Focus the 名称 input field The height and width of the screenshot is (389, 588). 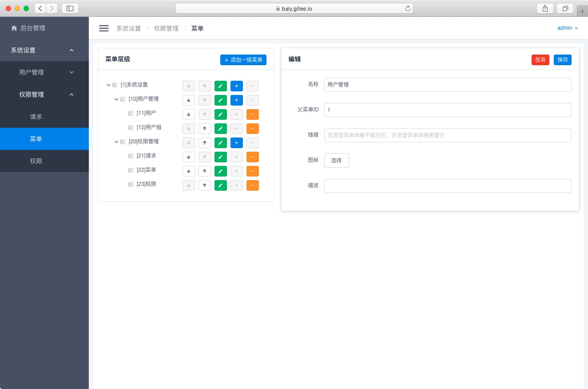point(448,85)
